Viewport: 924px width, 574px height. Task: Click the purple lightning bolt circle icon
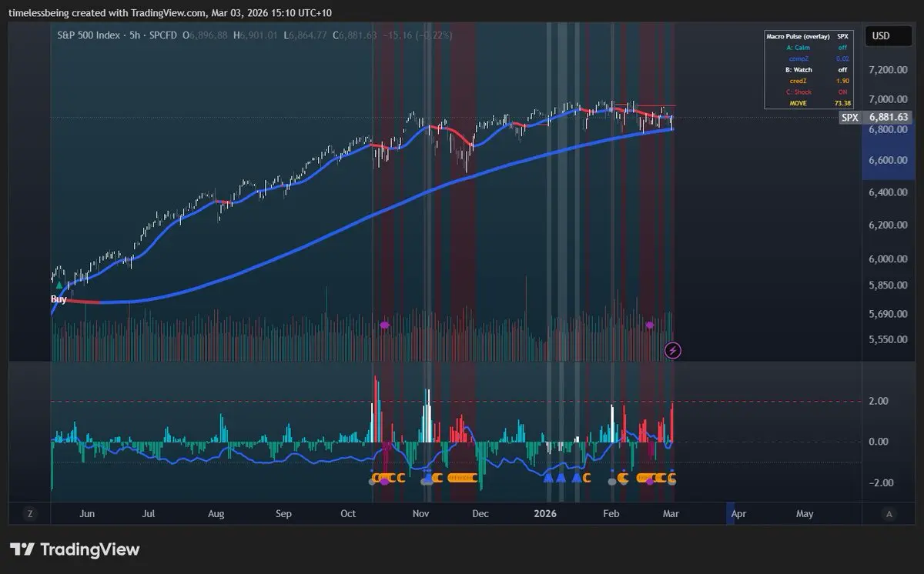(673, 351)
